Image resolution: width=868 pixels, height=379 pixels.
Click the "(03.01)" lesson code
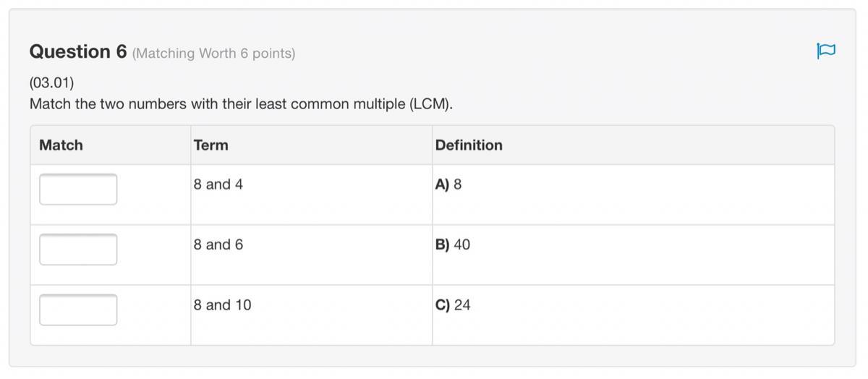click(51, 82)
